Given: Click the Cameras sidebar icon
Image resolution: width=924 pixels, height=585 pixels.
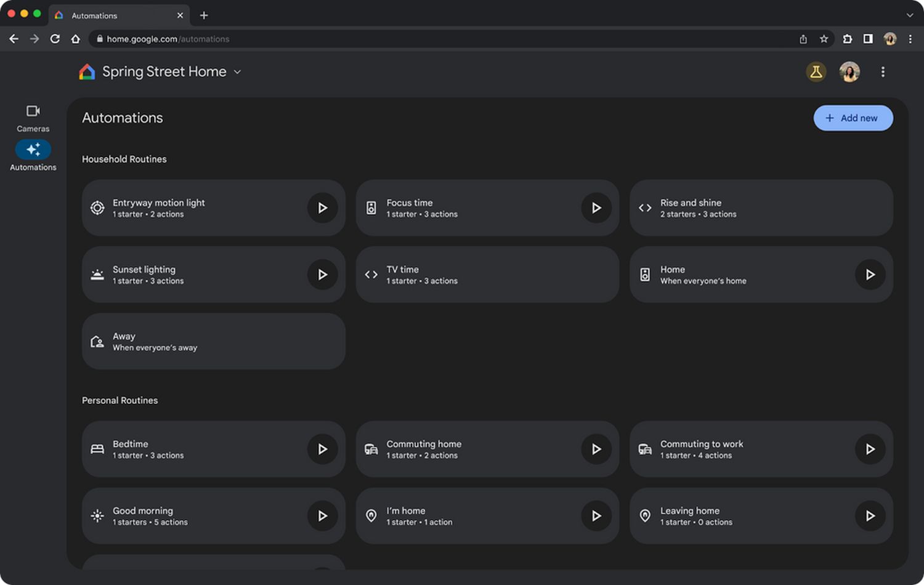Looking at the screenshot, I should [33, 111].
